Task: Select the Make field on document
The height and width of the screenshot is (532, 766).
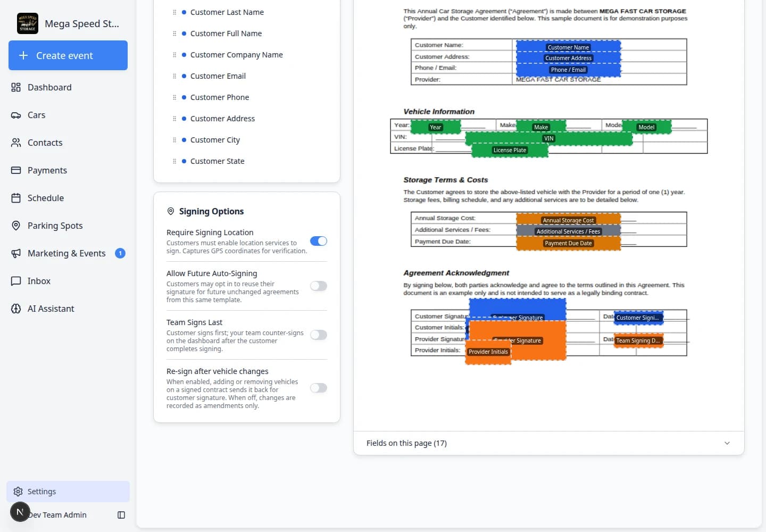Action: (541, 127)
